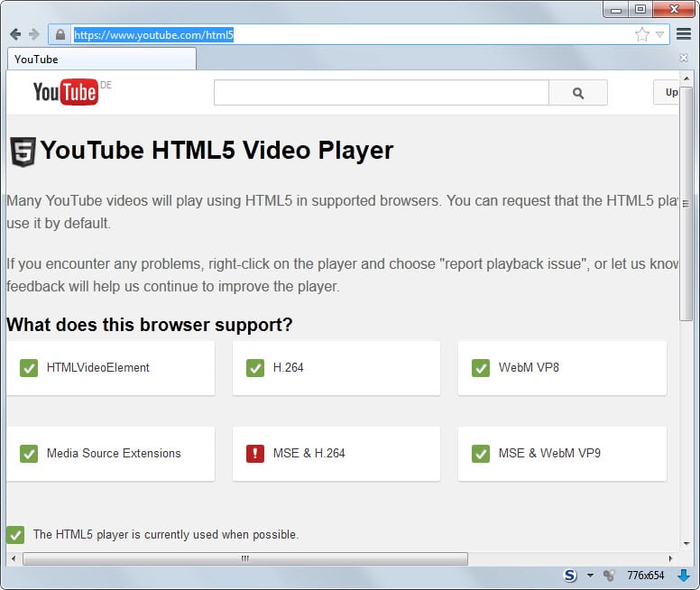Click the horizontal scrollbar thumb
The height and width of the screenshot is (590, 700).
tap(245, 558)
